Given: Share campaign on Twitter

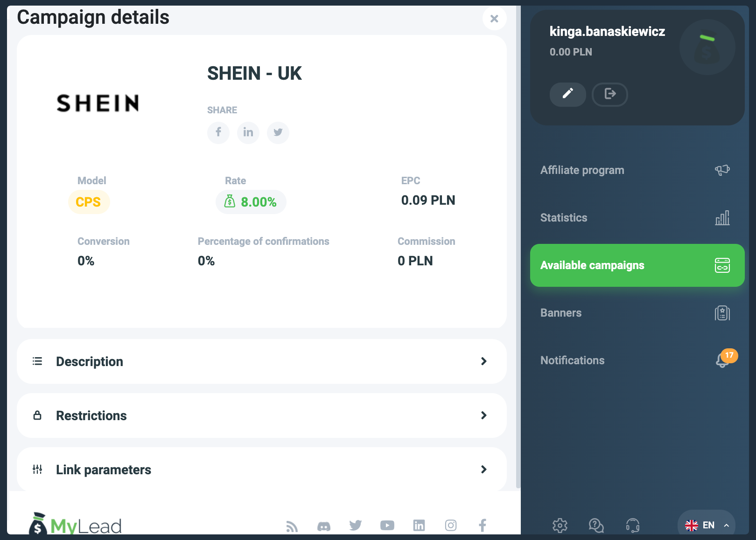Looking at the screenshot, I should pyautogui.click(x=278, y=132).
